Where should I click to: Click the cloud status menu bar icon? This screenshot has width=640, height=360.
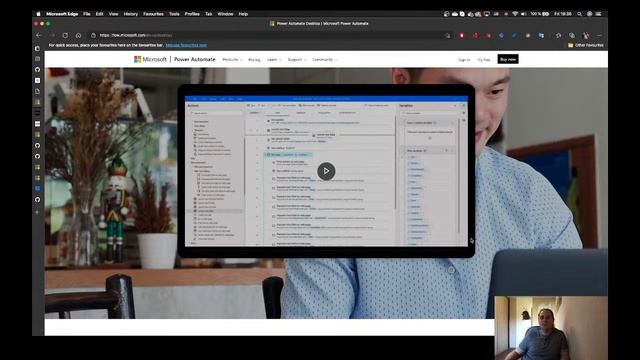(454, 14)
